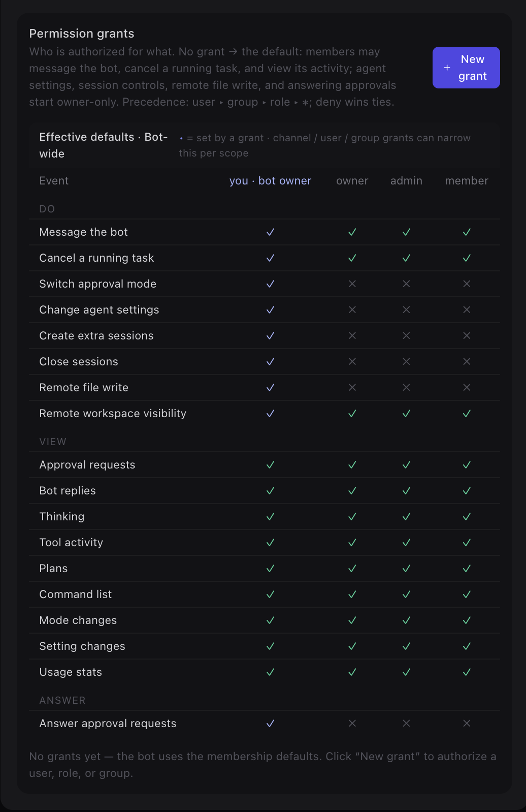Viewport: 526px width, 812px height.
Task: Click the member cross for Create extra sessions
Action: [467, 336]
